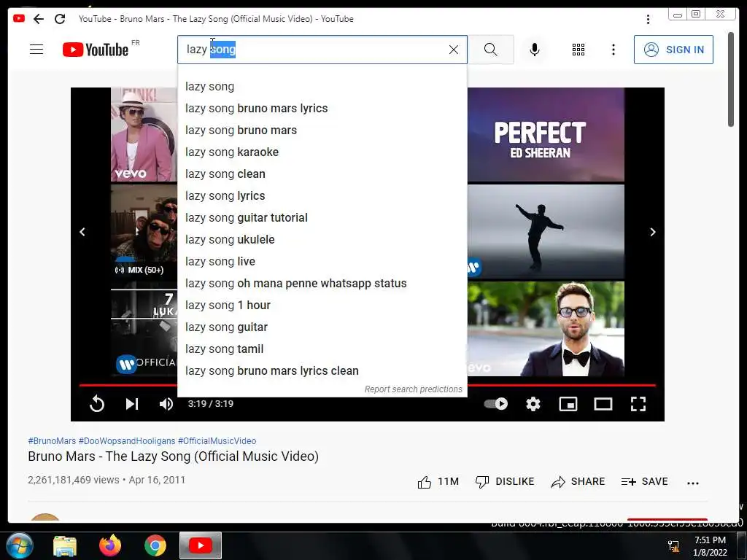Launch Chrome from taskbar
Screen dimensions: 747x560
point(155,545)
